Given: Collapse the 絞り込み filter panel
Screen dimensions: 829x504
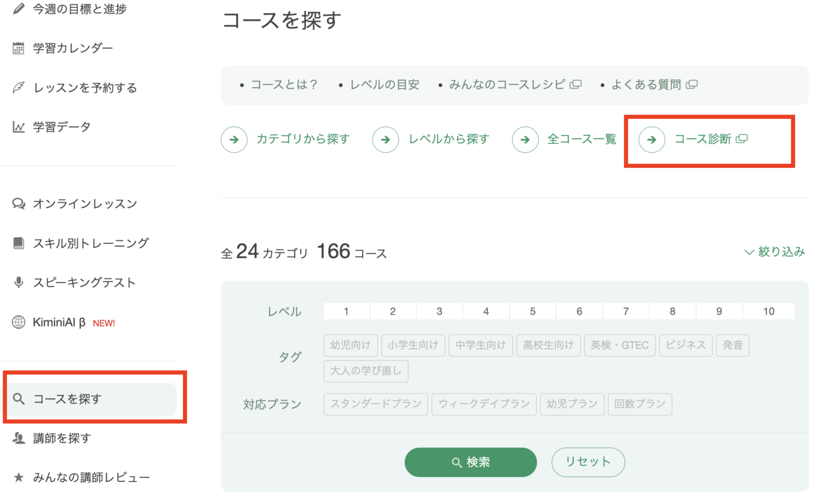Looking at the screenshot, I should [x=774, y=251].
